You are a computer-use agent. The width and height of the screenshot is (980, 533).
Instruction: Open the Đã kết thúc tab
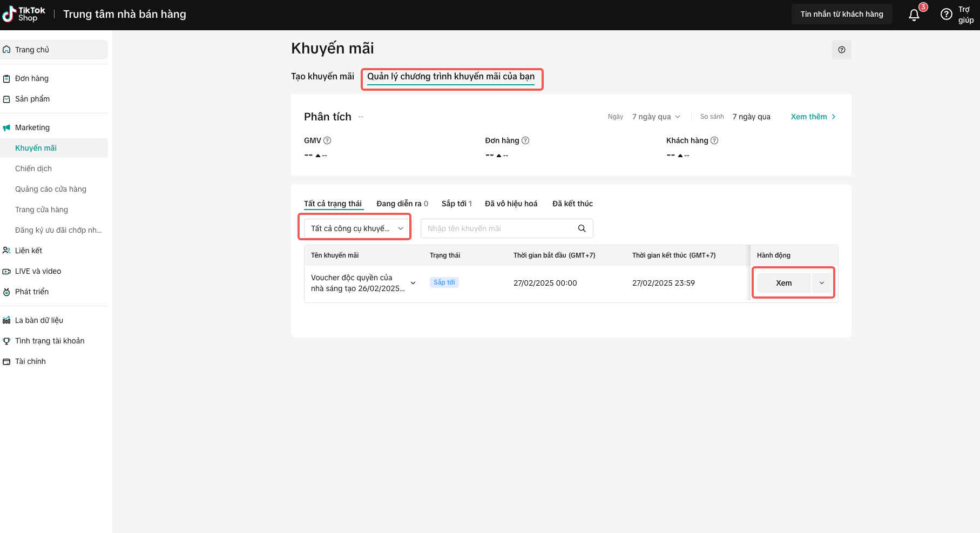(572, 204)
